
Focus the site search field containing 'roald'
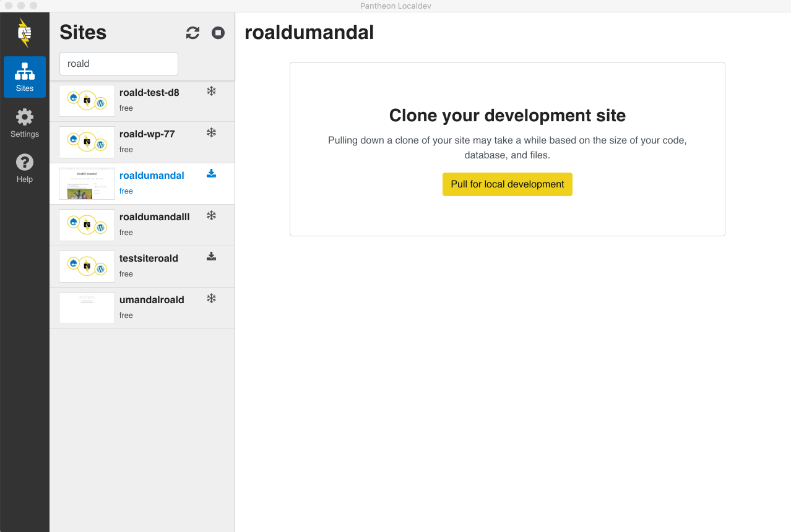(x=119, y=64)
